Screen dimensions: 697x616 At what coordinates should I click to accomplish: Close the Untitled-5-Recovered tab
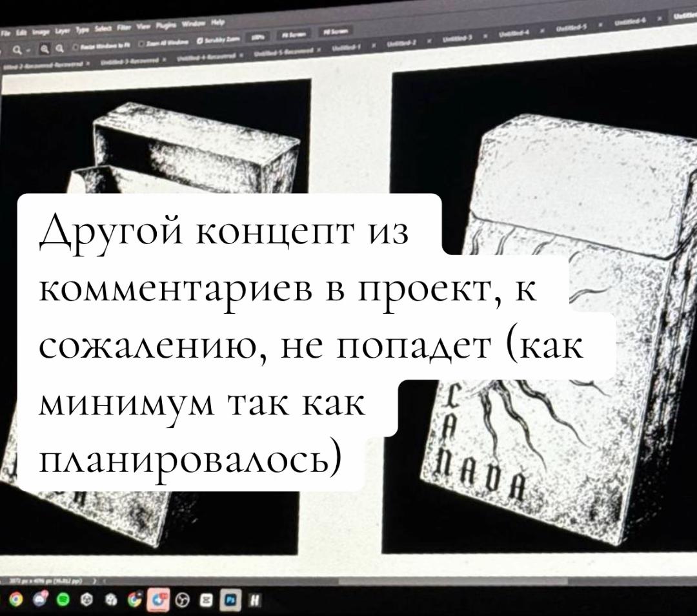click(x=319, y=50)
